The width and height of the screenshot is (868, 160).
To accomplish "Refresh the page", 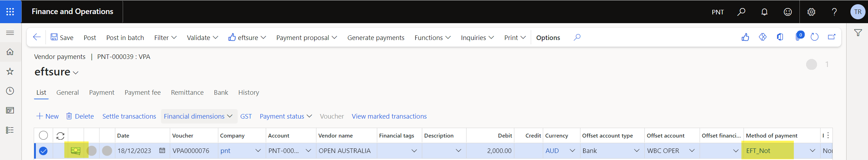I will pos(815,37).
